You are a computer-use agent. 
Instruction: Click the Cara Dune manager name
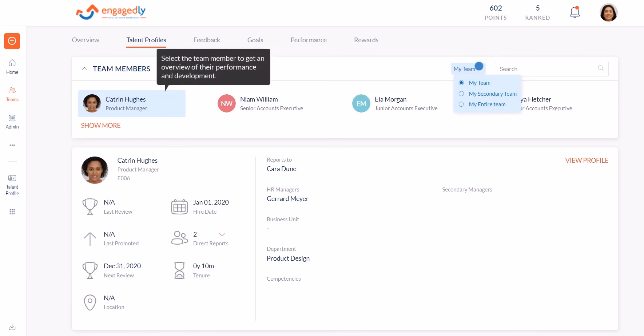pyautogui.click(x=281, y=169)
